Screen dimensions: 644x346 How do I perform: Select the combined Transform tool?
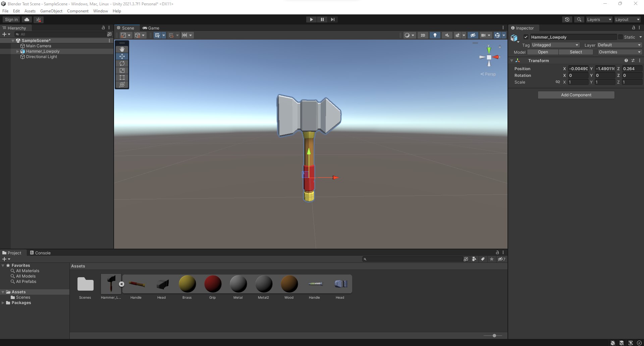click(122, 85)
